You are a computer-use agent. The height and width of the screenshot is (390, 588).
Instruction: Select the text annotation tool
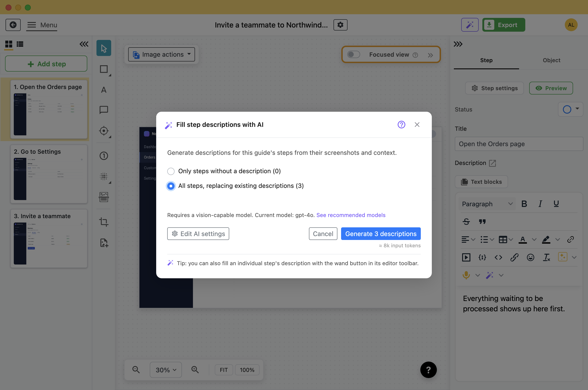104,90
